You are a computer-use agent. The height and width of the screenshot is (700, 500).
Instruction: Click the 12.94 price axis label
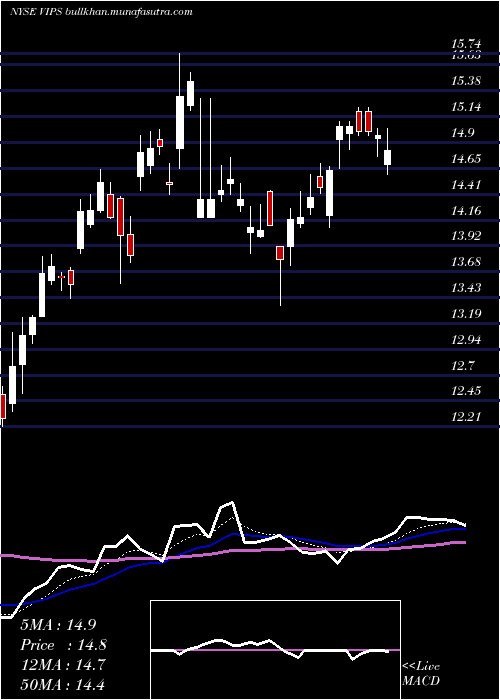466,340
